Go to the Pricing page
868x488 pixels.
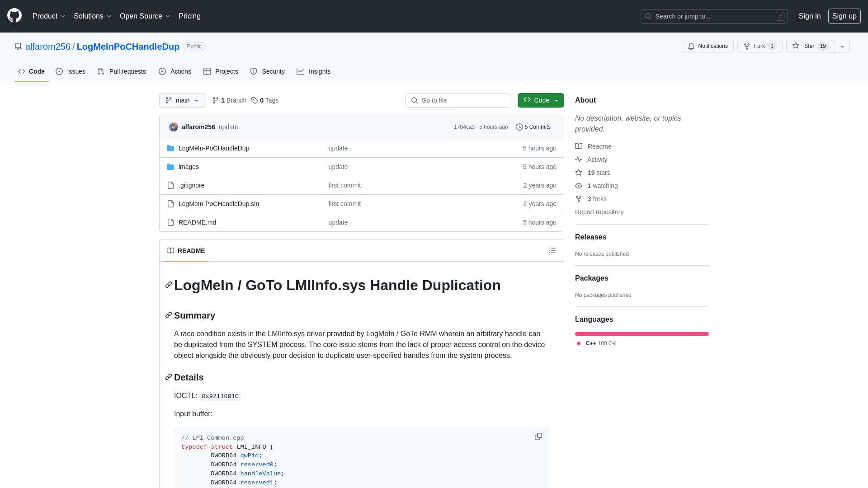point(189,16)
